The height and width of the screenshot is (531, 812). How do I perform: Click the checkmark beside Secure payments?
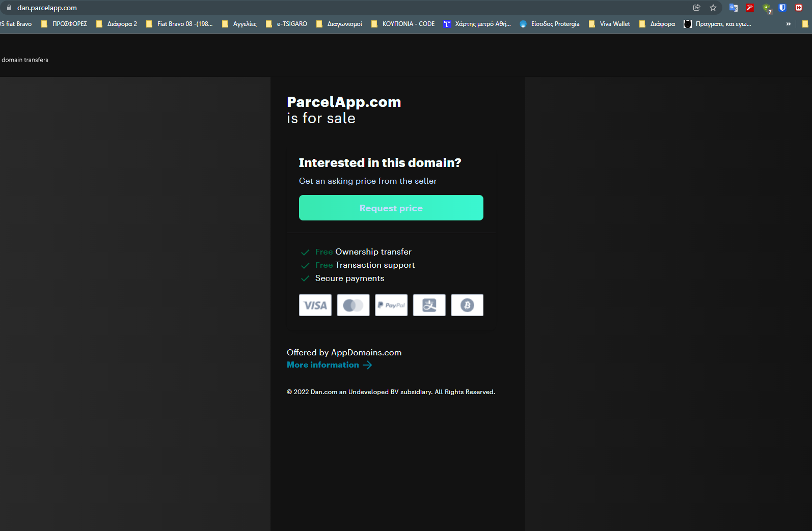(x=305, y=278)
